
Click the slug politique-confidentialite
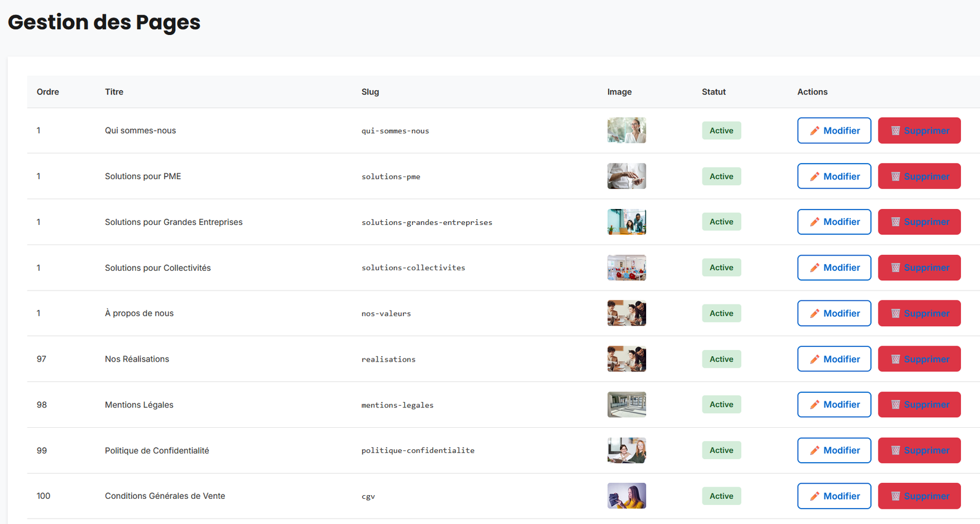coord(418,450)
